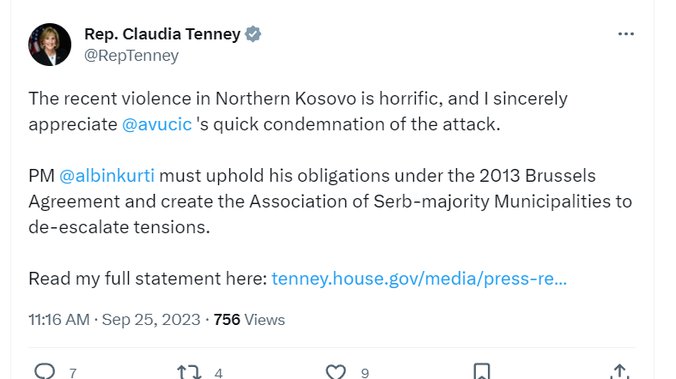Share the tweet using the upload arrow icon
The width and height of the screenshot is (676, 379).
pos(620,371)
